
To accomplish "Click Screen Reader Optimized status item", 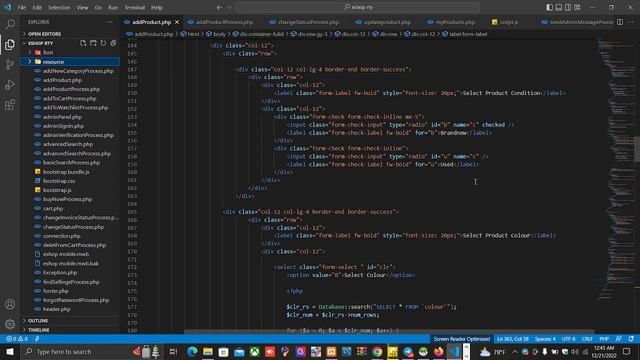I will pos(462,339).
